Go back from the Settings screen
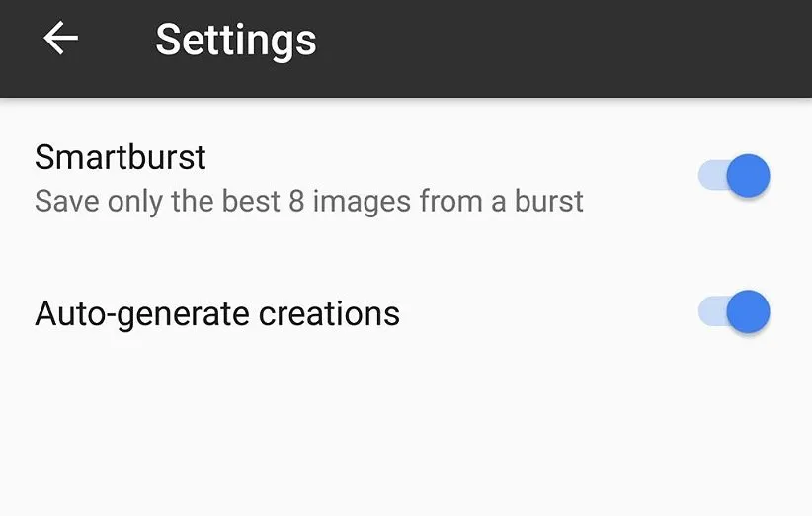812x516 pixels. point(61,40)
